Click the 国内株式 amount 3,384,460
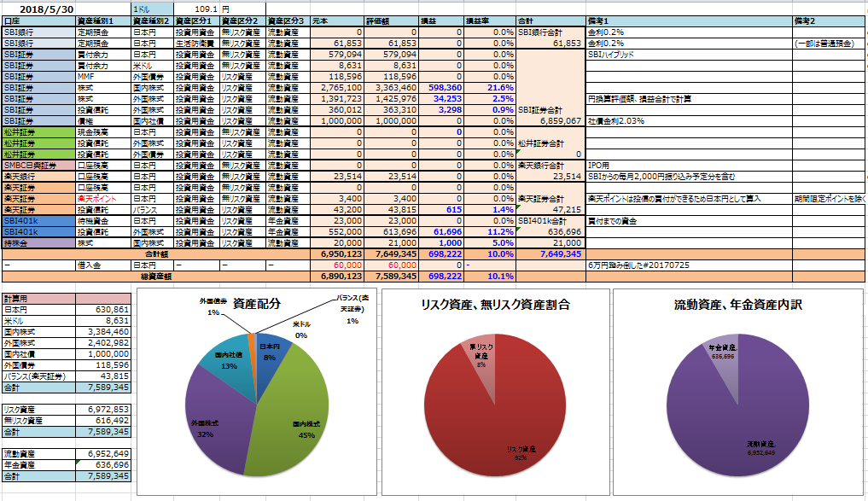 click(x=103, y=332)
